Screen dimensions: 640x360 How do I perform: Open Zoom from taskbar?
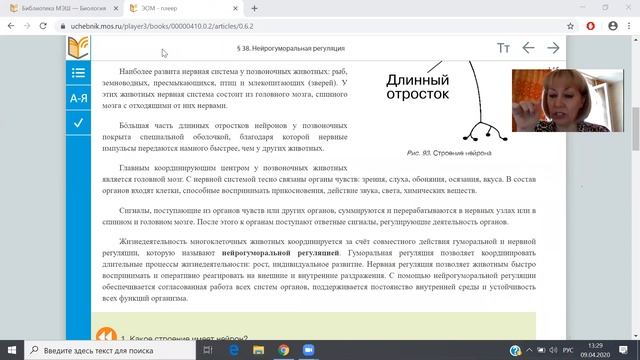pos(308,350)
